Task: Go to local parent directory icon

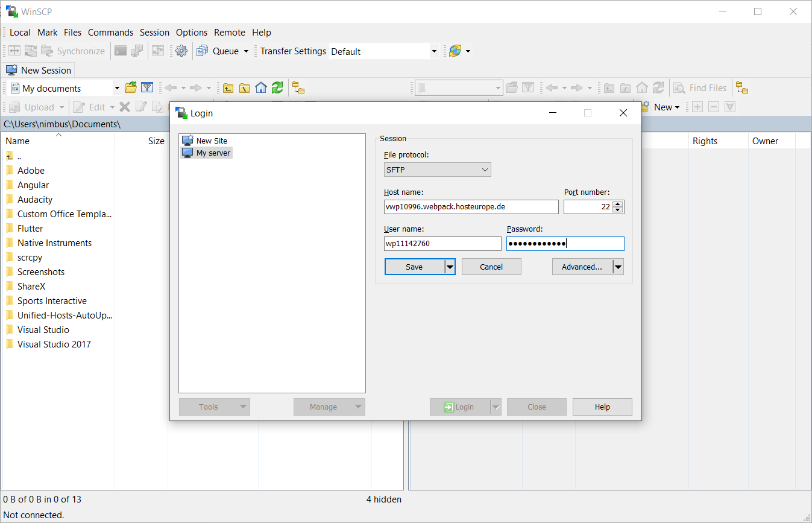Action: coord(228,88)
